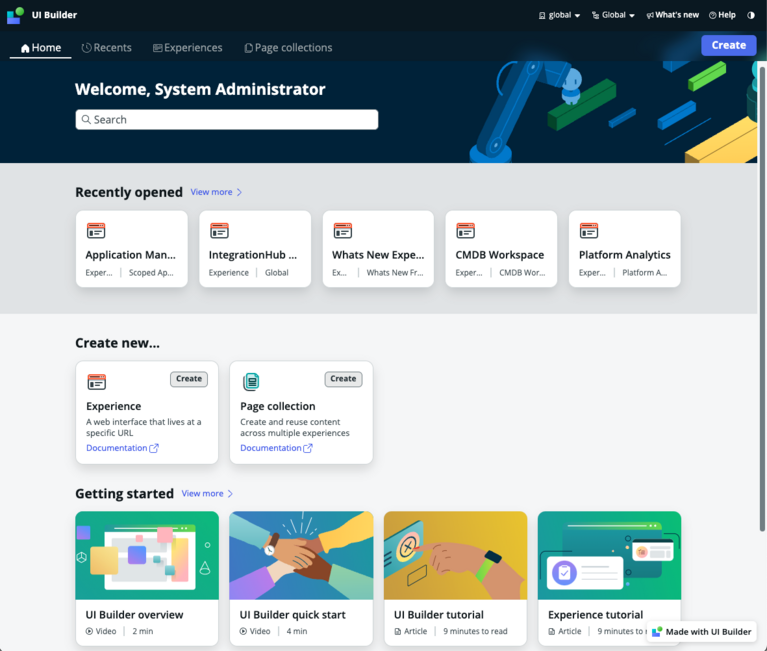Image resolution: width=767 pixels, height=651 pixels.
Task: Click the UI Builder tutorial title
Action: (439, 615)
